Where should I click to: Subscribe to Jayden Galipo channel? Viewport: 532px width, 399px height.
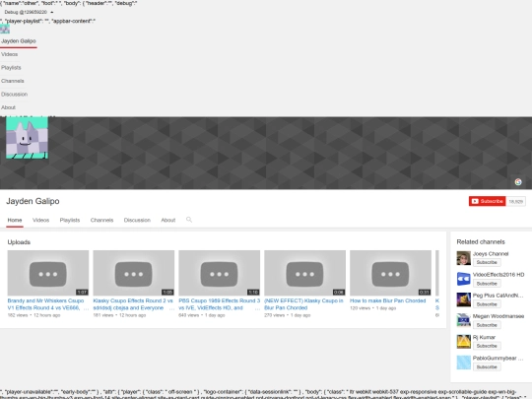(x=487, y=201)
